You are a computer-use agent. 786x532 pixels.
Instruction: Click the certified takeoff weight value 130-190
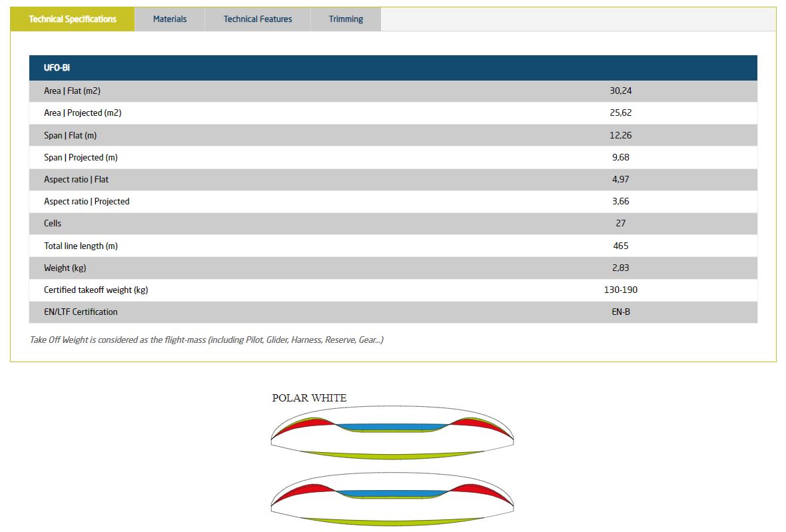pyautogui.click(x=620, y=290)
